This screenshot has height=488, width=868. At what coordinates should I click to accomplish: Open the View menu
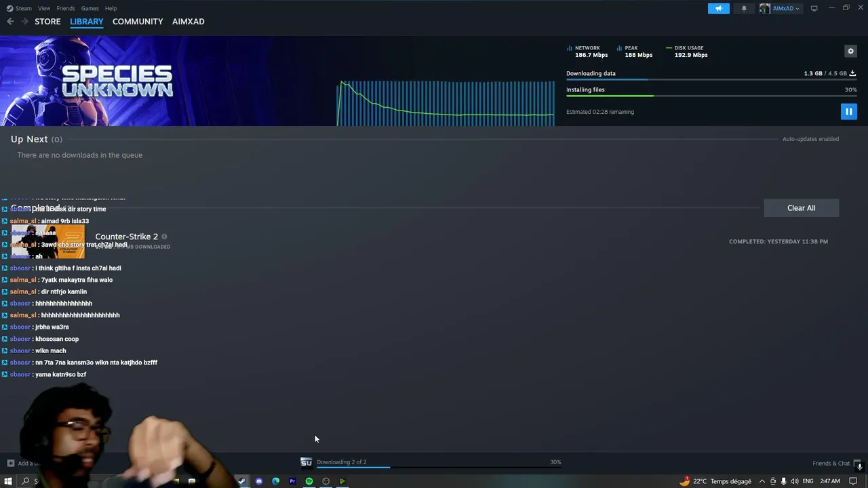click(44, 8)
